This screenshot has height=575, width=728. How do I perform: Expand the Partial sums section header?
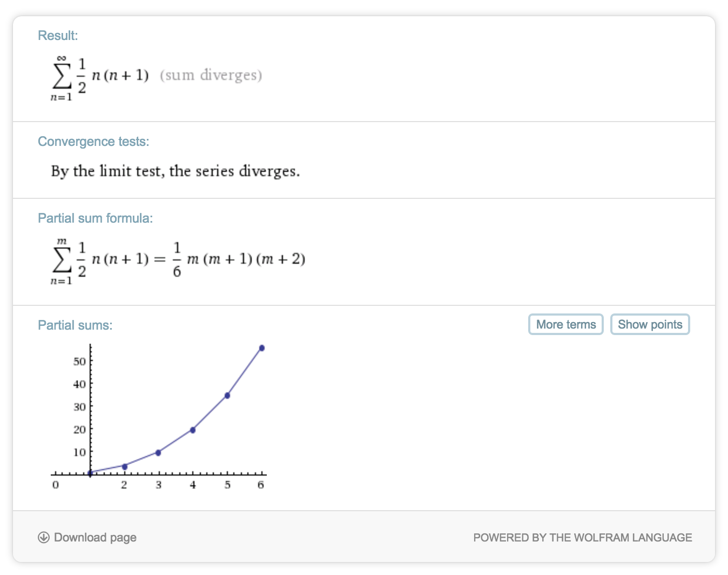click(75, 325)
